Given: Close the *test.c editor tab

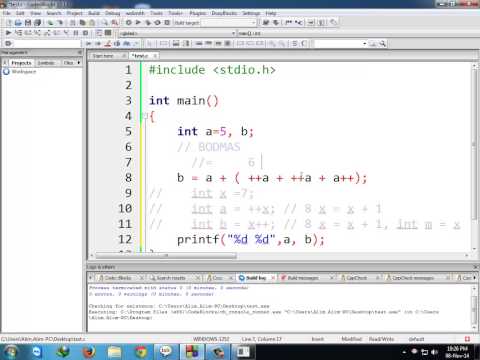Looking at the screenshot, I should 155,56.
